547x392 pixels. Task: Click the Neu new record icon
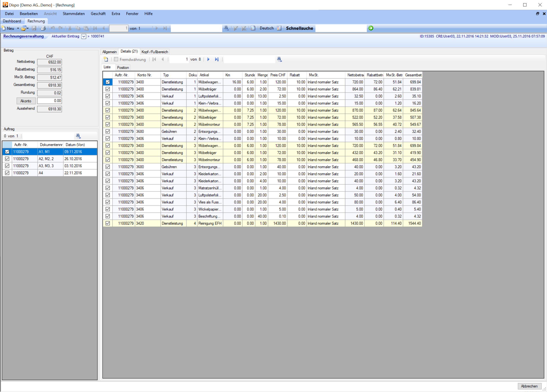click(4, 28)
